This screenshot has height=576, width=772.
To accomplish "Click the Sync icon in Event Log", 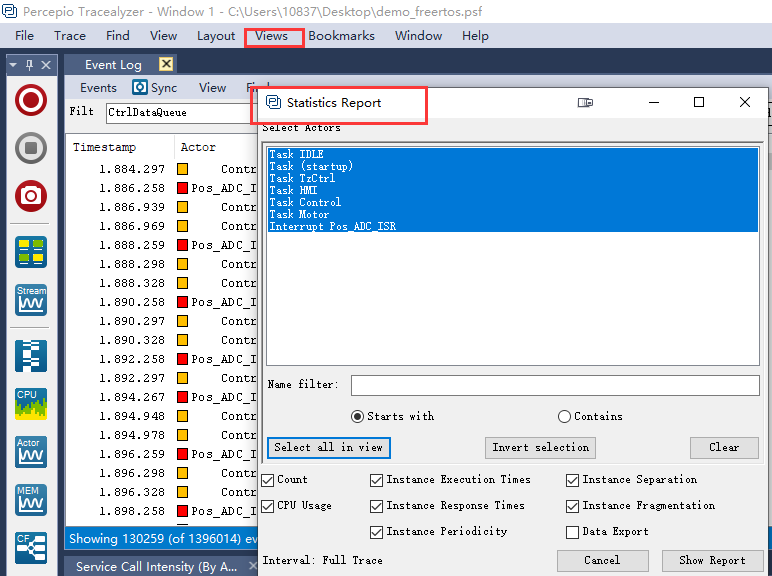I will point(140,87).
